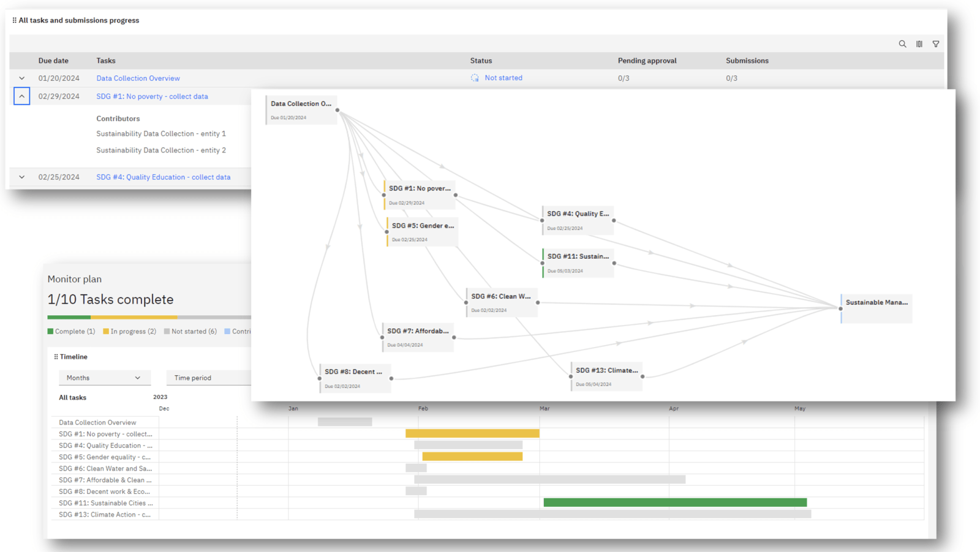Select the Sustainable Mana... graph node
This screenshot has width=980, height=552.
click(876, 308)
